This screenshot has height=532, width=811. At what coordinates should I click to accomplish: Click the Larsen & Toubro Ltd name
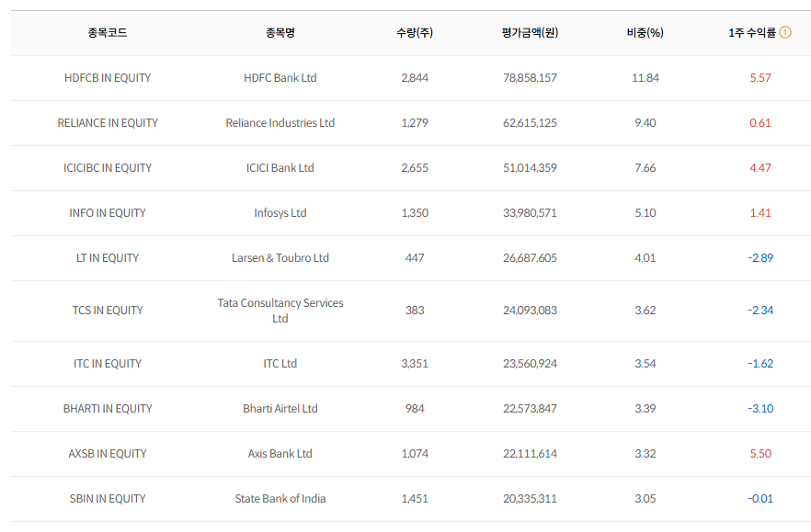point(280,258)
